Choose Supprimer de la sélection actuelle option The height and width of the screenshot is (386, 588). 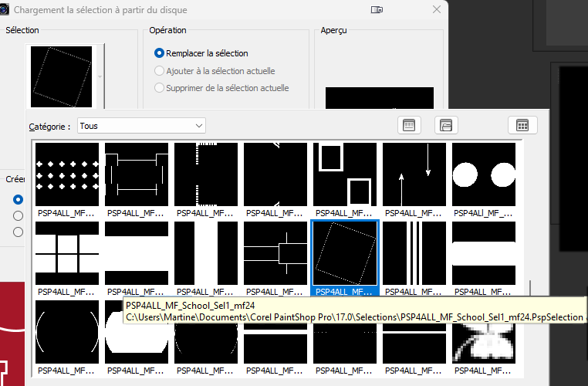click(159, 88)
